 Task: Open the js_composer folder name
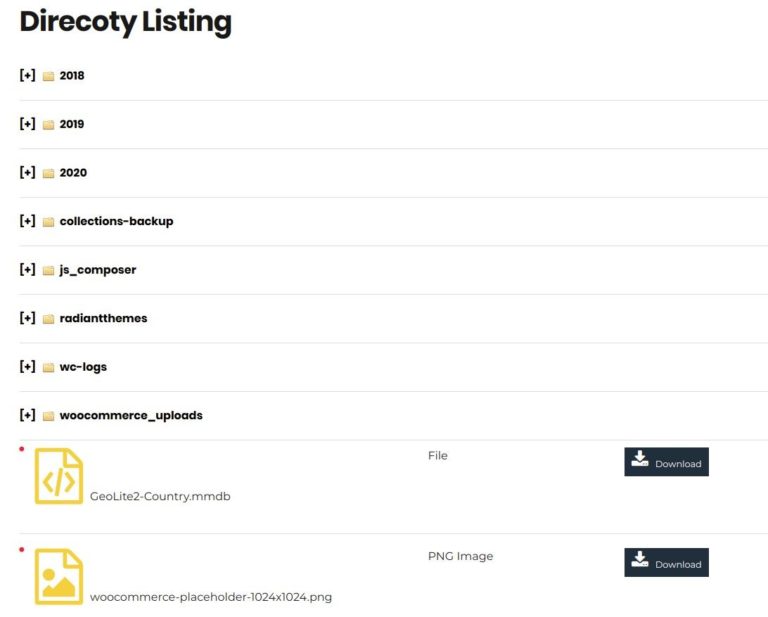tap(98, 270)
